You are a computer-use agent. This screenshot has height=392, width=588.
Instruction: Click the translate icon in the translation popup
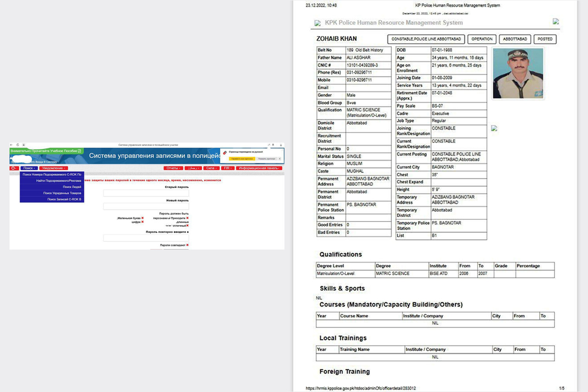[225, 152]
